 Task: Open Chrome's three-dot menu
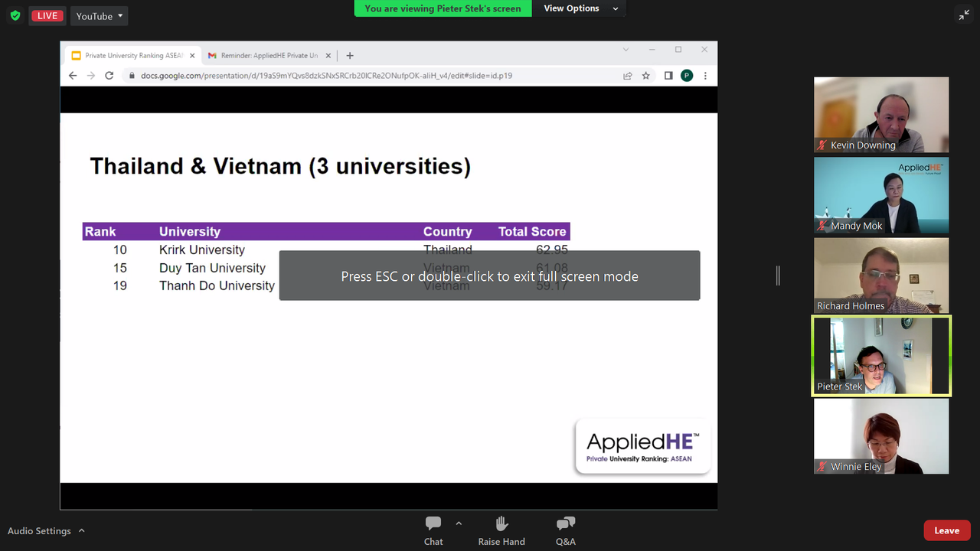point(704,75)
